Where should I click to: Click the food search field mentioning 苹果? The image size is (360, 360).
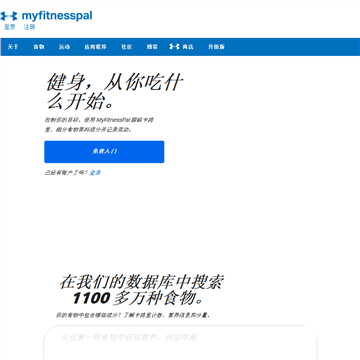point(180,342)
